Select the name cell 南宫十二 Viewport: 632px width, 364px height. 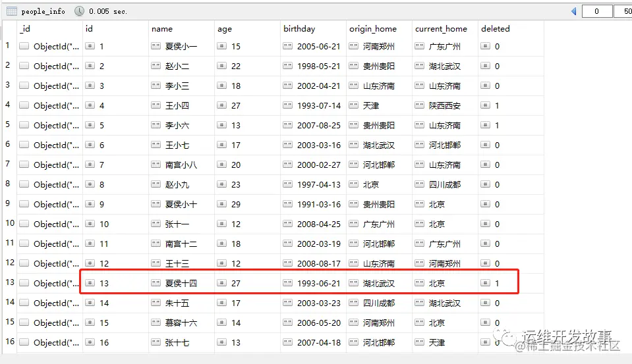coord(181,244)
